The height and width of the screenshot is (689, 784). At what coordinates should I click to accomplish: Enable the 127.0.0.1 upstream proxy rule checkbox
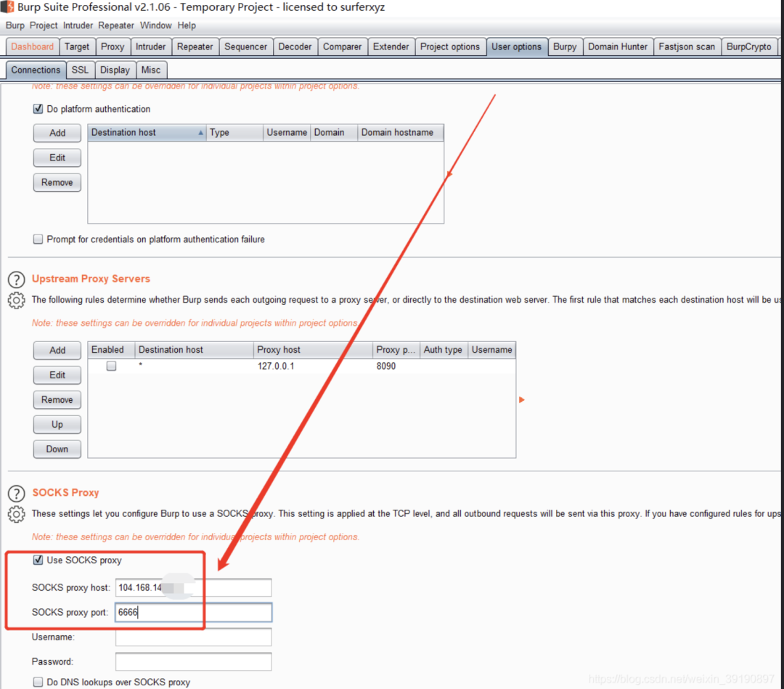click(x=112, y=366)
